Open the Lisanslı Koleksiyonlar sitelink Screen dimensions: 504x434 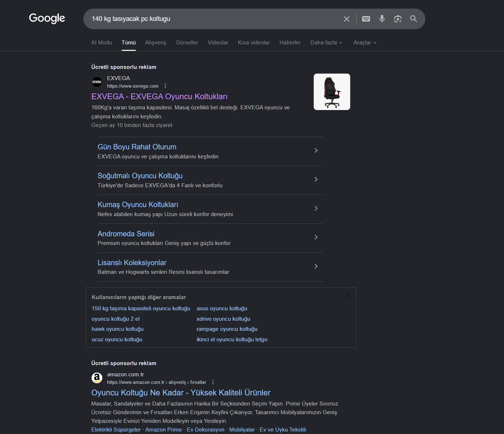click(x=132, y=263)
